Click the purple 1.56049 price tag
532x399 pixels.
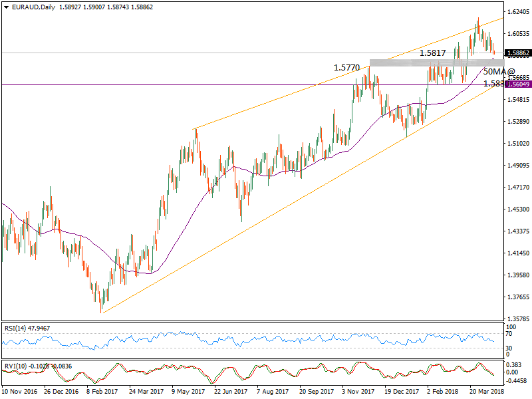[518, 84]
